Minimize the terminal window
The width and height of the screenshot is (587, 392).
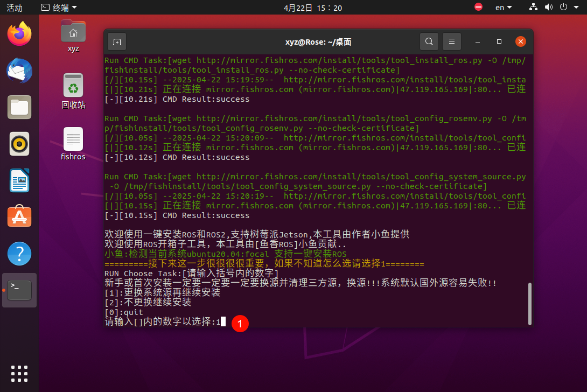(478, 41)
